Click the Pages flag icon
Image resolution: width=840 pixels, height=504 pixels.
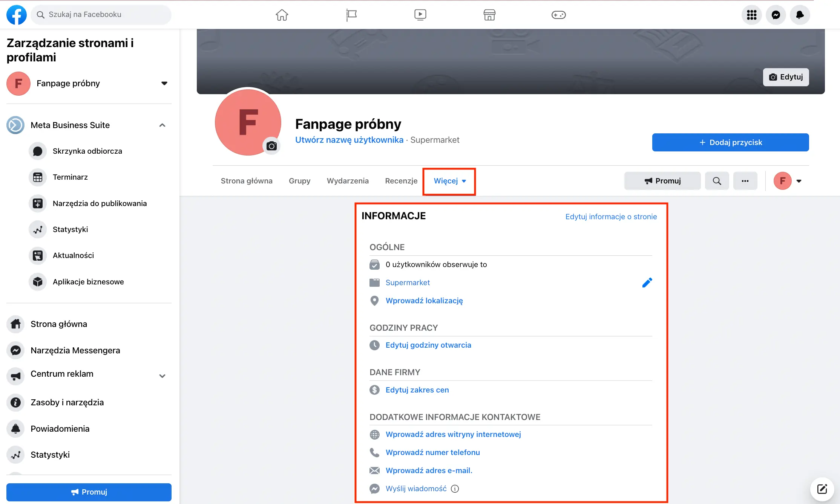351,15
